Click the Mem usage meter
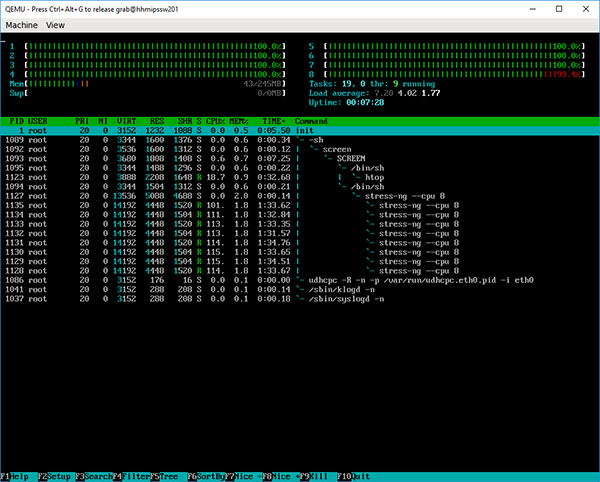This screenshot has height=482, width=600. (148, 84)
